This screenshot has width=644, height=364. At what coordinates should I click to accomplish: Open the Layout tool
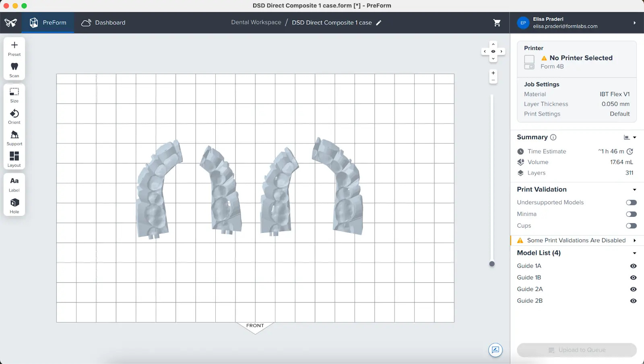(14, 159)
